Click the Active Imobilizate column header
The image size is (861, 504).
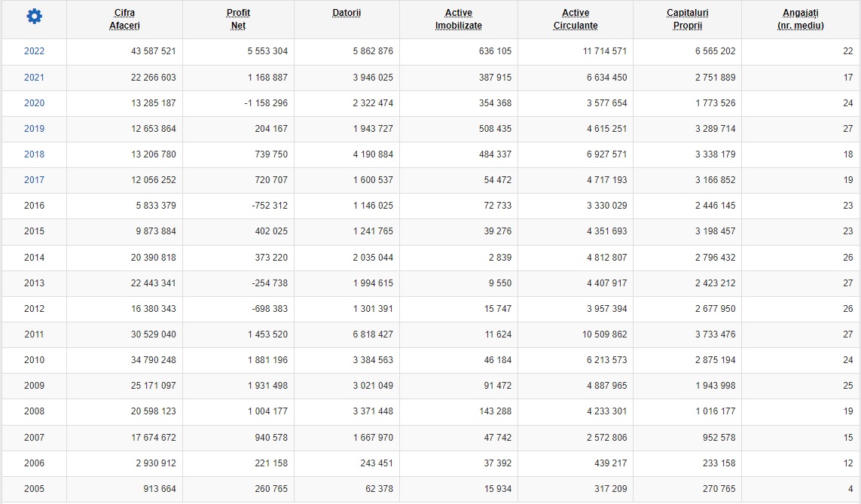point(459,20)
